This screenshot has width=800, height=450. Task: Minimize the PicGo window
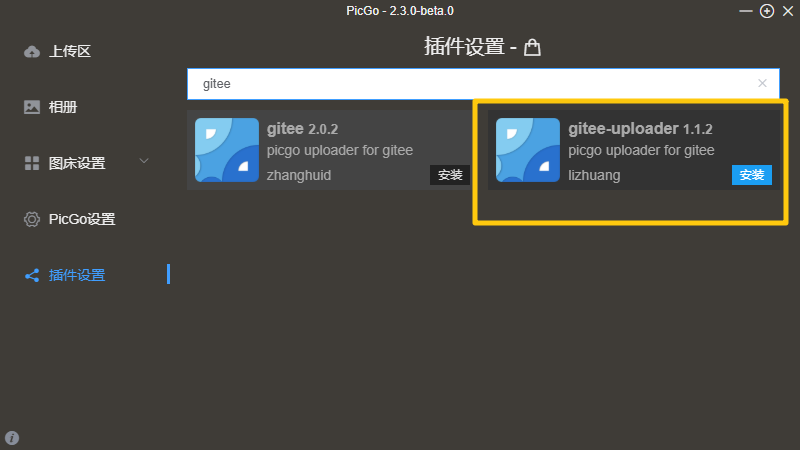tap(745, 11)
